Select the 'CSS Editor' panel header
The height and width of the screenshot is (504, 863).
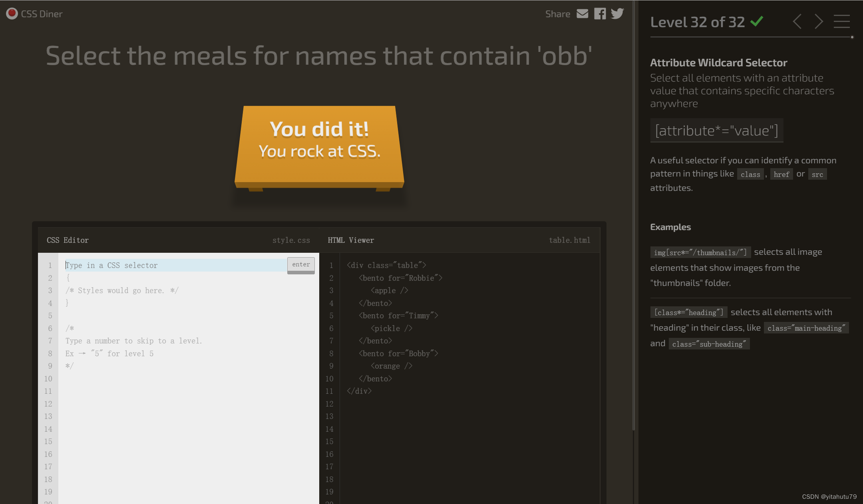[x=67, y=239]
